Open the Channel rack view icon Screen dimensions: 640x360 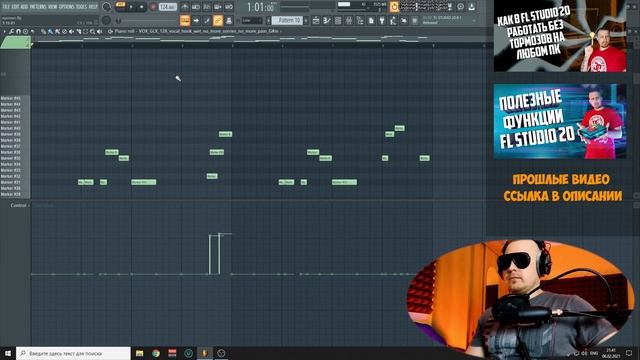click(338, 20)
